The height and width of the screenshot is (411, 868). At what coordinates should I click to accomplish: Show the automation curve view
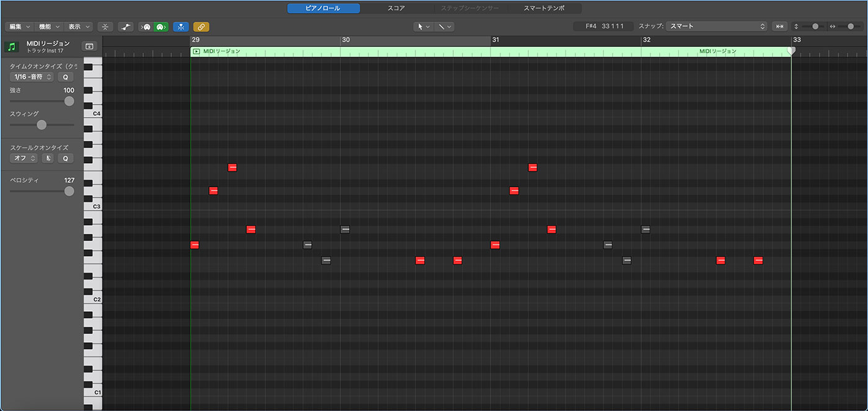click(x=126, y=27)
